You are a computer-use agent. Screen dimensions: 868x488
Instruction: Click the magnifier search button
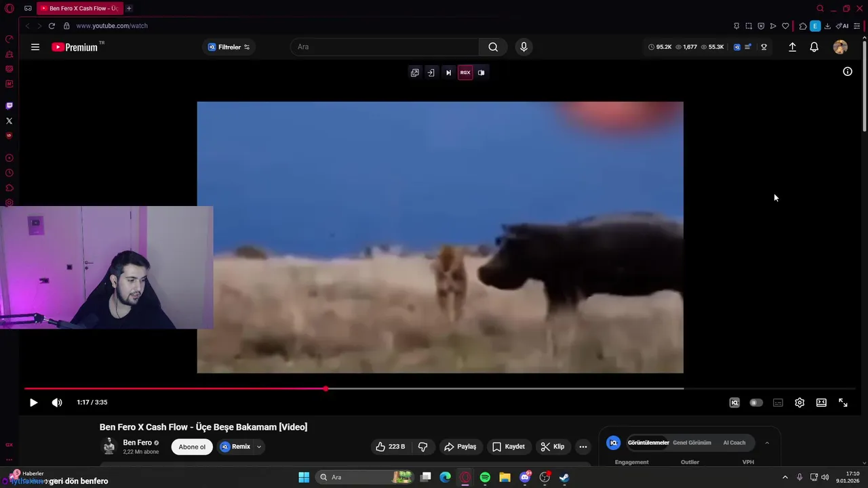point(493,47)
